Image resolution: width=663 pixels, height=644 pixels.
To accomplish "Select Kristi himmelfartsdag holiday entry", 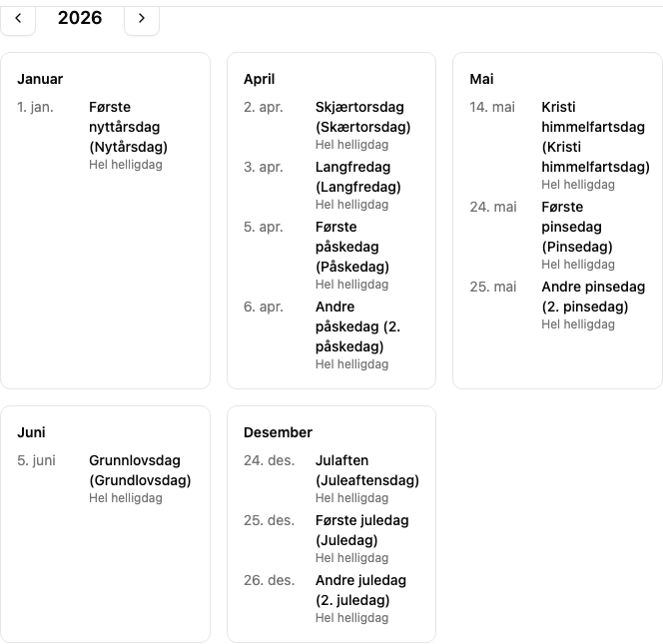I will [x=560, y=145].
